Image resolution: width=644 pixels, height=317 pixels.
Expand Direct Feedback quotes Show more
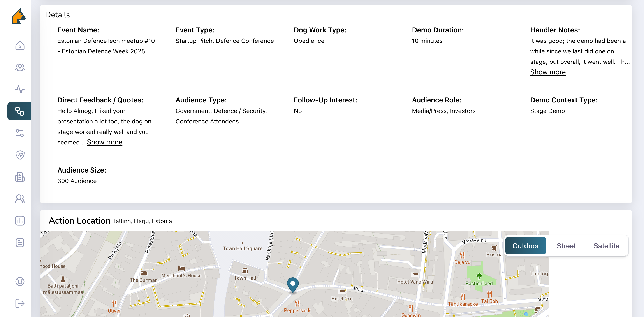point(104,142)
